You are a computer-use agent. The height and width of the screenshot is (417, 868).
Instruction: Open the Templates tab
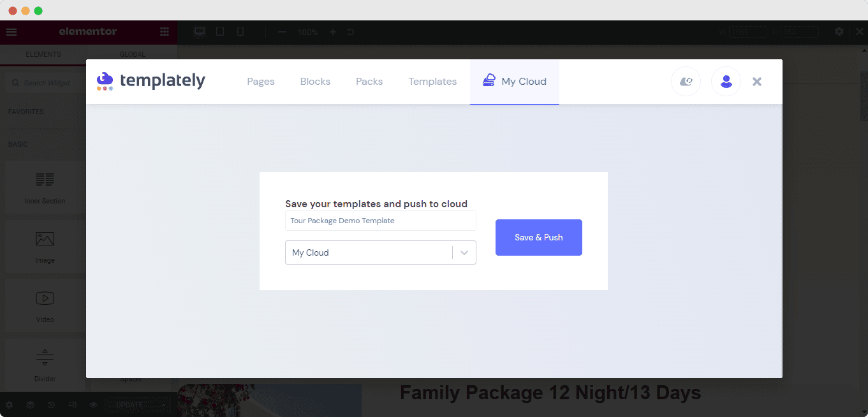(432, 82)
